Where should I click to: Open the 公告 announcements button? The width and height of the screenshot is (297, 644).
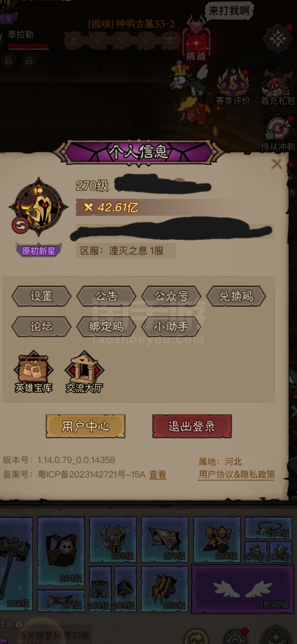tap(106, 296)
